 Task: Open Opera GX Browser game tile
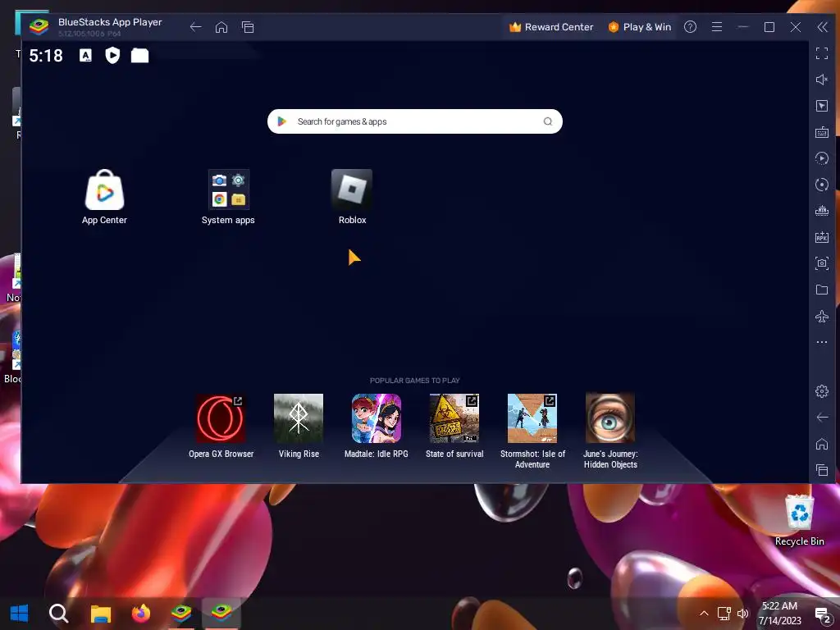[221, 418]
